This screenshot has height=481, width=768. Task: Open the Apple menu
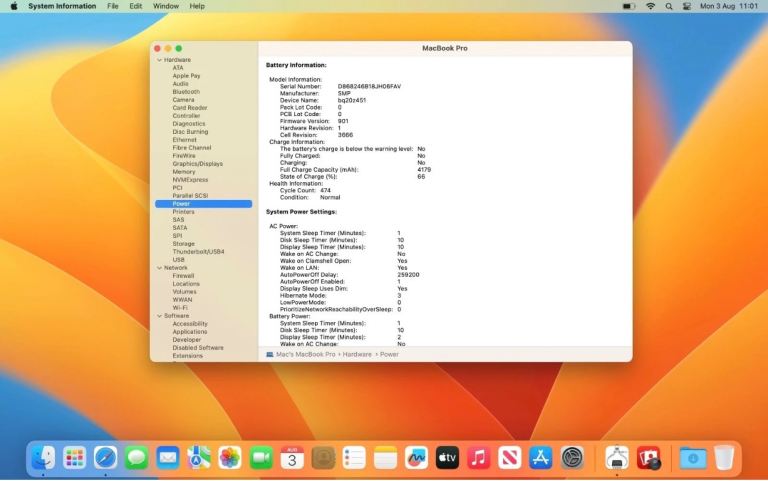[x=14, y=6]
